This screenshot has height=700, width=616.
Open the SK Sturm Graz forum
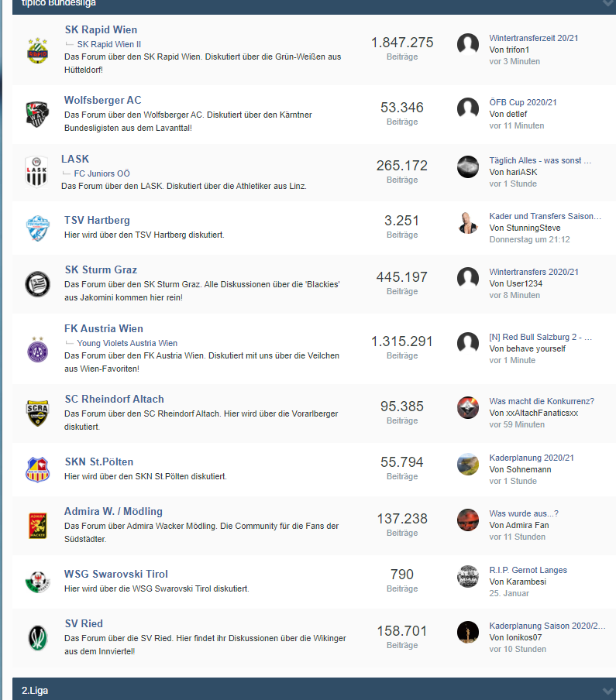pos(101,269)
